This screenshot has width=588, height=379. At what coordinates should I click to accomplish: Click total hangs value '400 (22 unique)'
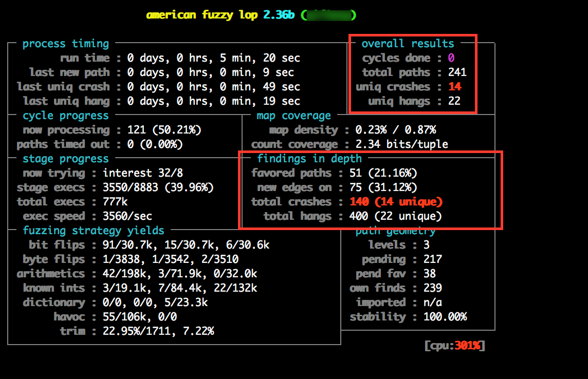point(396,217)
